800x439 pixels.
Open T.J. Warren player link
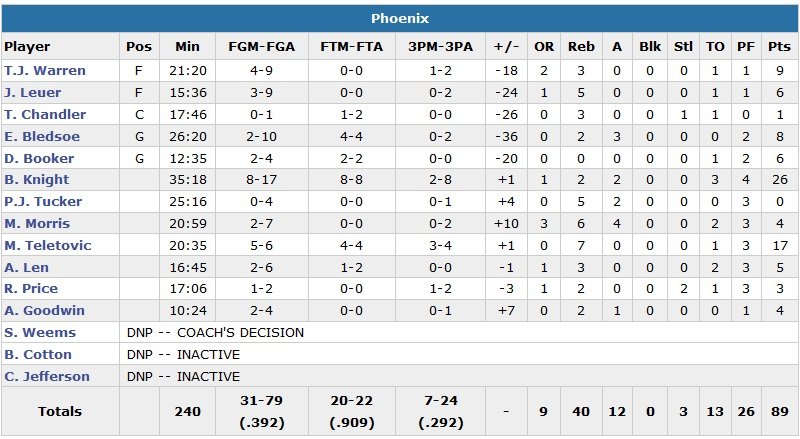[45, 71]
